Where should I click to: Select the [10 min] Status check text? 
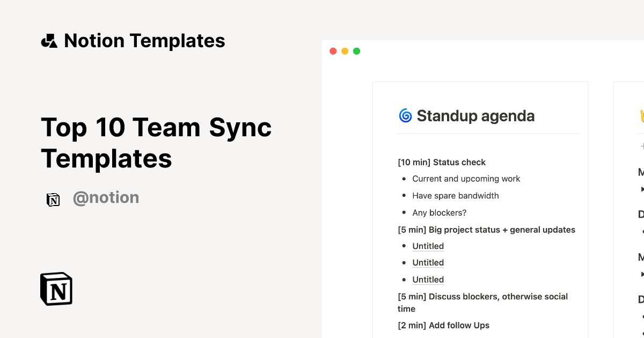[441, 162]
